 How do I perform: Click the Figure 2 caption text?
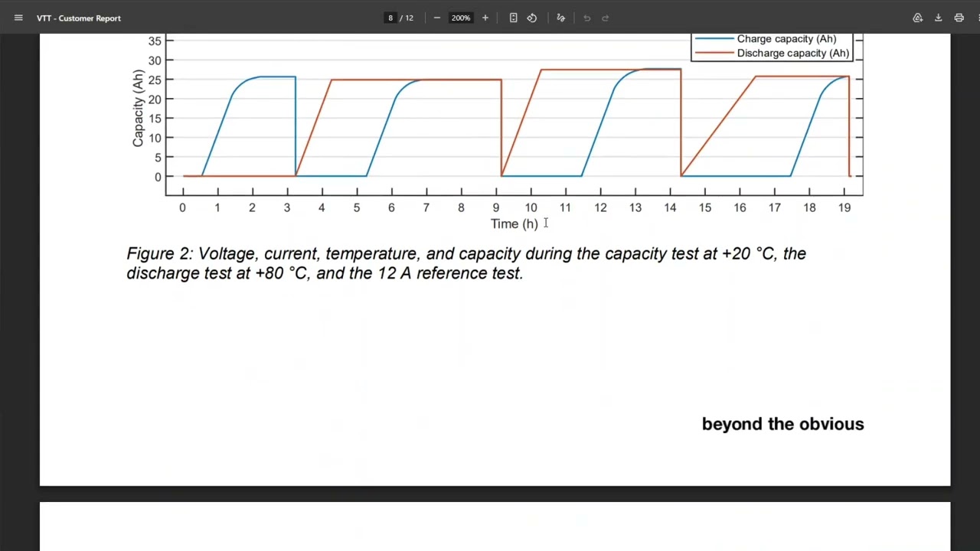[466, 263]
